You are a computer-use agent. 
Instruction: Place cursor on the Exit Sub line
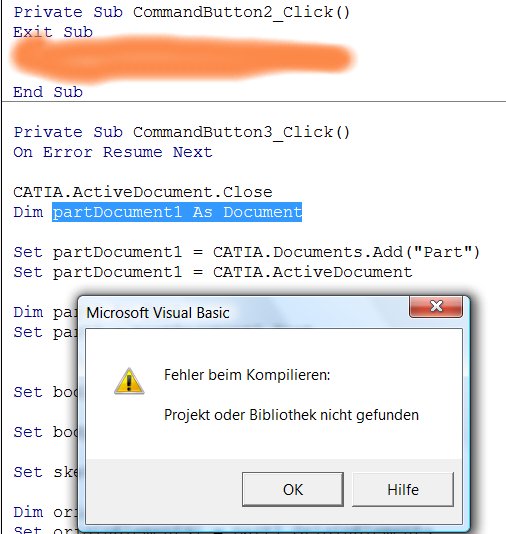coord(53,32)
